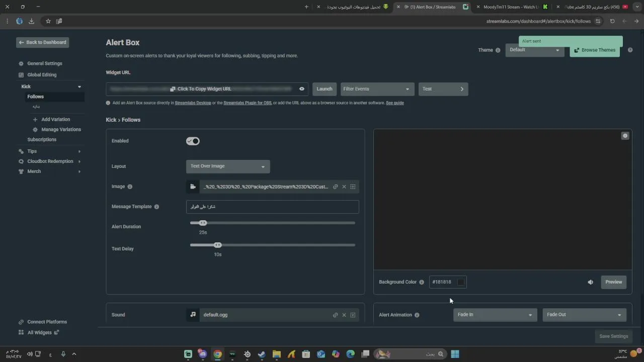Click the Message Template info icon
Viewport: 644px width, 362px height.
tap(156, 207)
